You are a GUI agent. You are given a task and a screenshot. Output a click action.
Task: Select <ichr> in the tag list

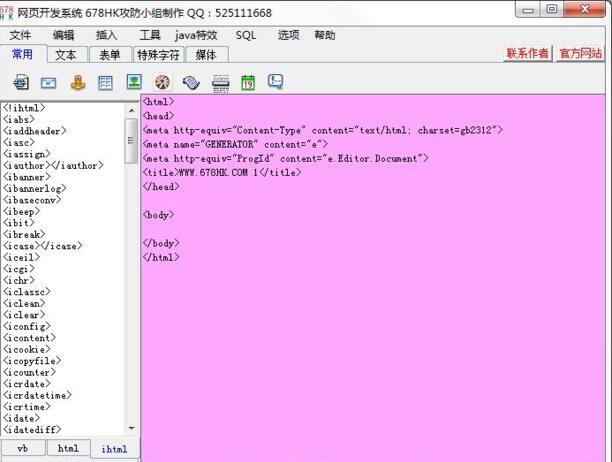coord(19,281)
